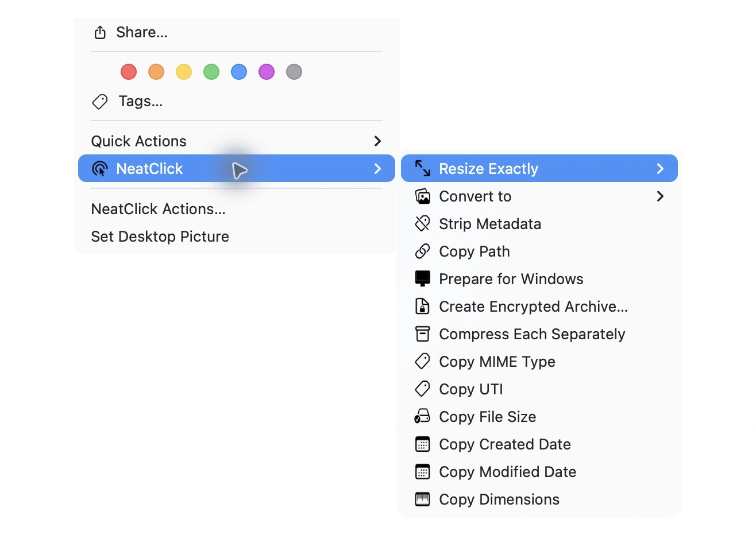Open NeatClick Actions... settings entry

tap(158, 209)
